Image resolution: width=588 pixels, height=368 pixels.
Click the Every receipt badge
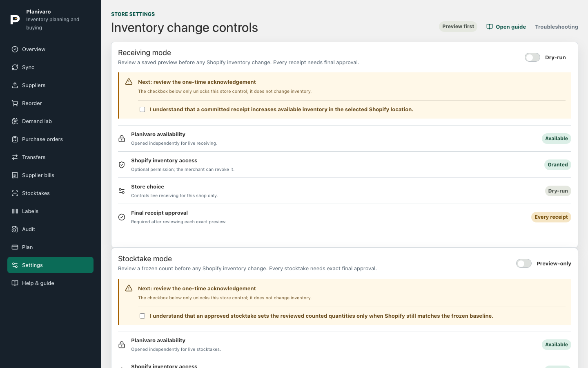(x=551, y=217)
